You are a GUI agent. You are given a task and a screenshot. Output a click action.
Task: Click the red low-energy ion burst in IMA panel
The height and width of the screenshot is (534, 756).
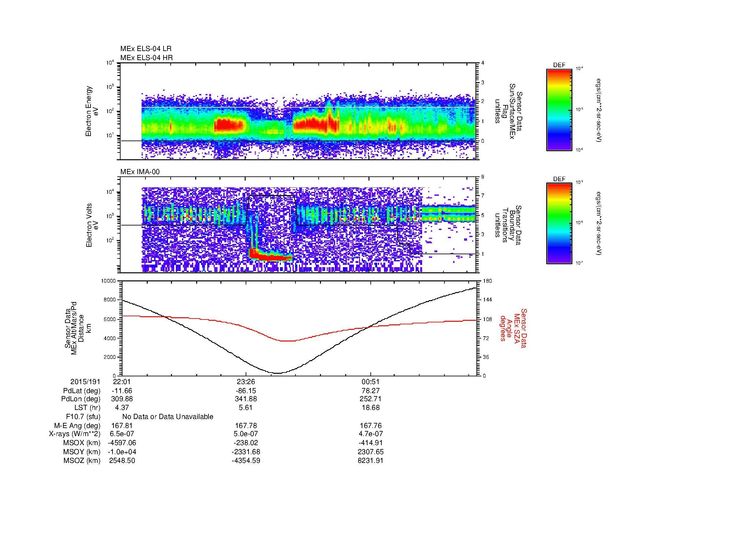[x=271, y=255]
